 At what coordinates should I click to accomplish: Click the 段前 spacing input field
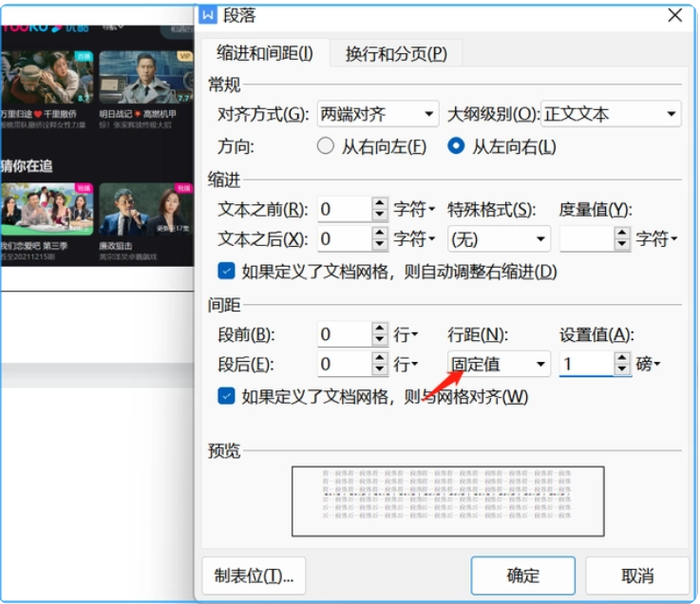pos(345,334)
